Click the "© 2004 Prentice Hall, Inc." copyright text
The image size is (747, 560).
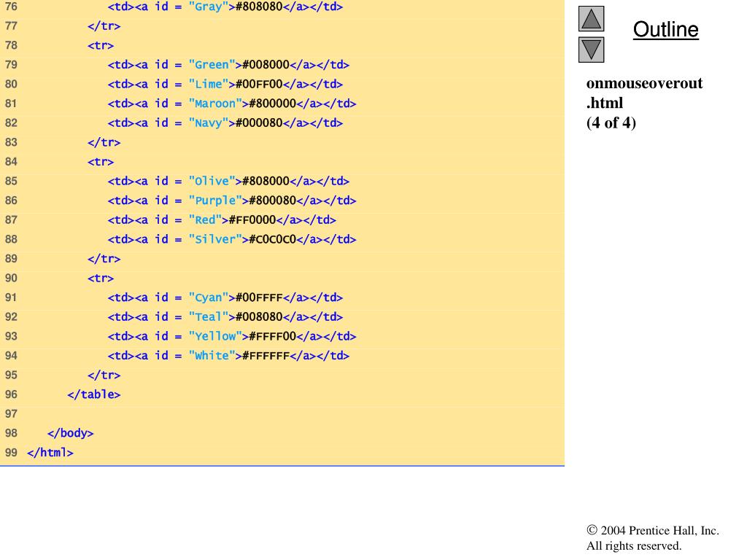(x=653, y=531)
